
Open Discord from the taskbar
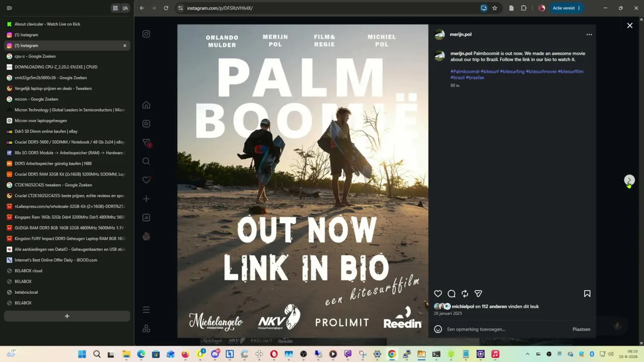(x=215, y=354)
